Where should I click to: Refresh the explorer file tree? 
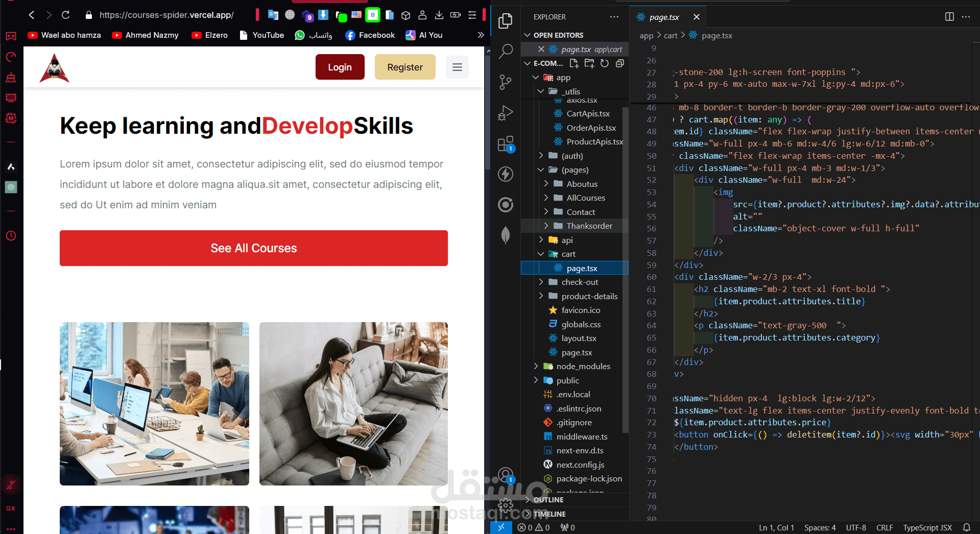605,63
